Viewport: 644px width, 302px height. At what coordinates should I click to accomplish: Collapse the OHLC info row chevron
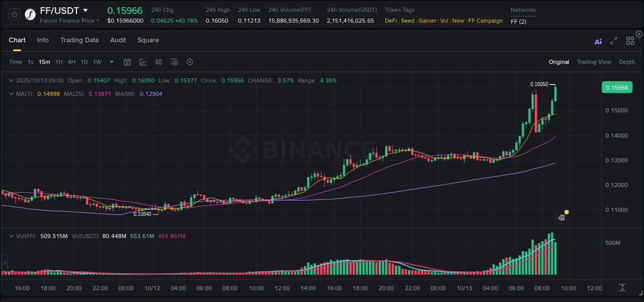click(11, 80)
